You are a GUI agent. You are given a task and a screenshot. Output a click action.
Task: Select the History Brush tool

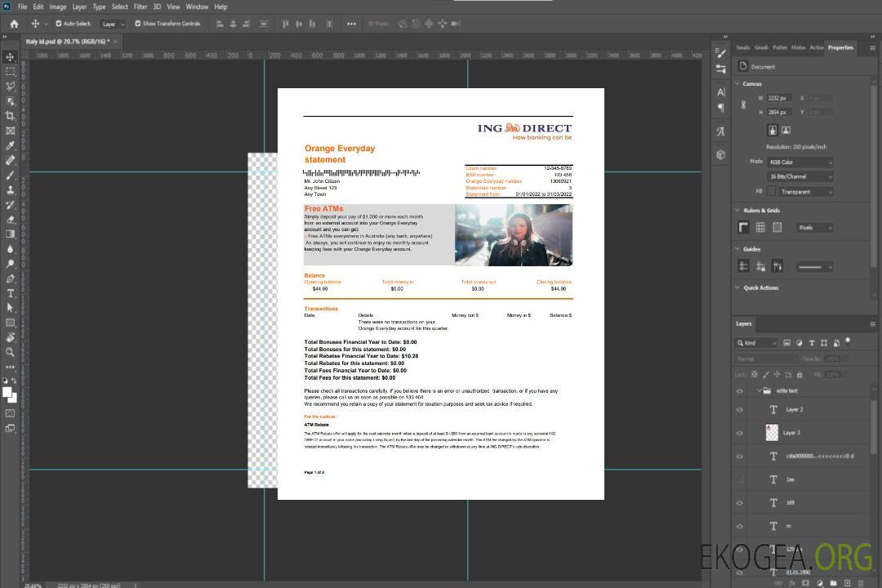click(x=10, y=205)
